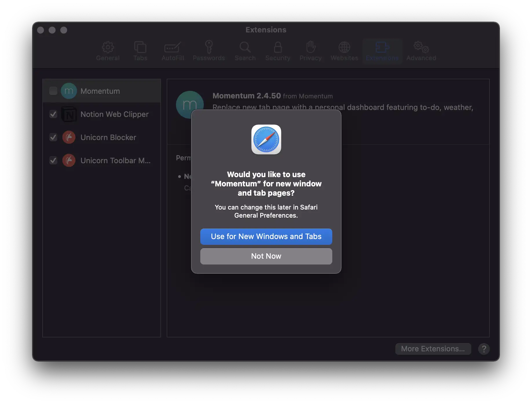Open the Security preferences tab

(278, 51)
